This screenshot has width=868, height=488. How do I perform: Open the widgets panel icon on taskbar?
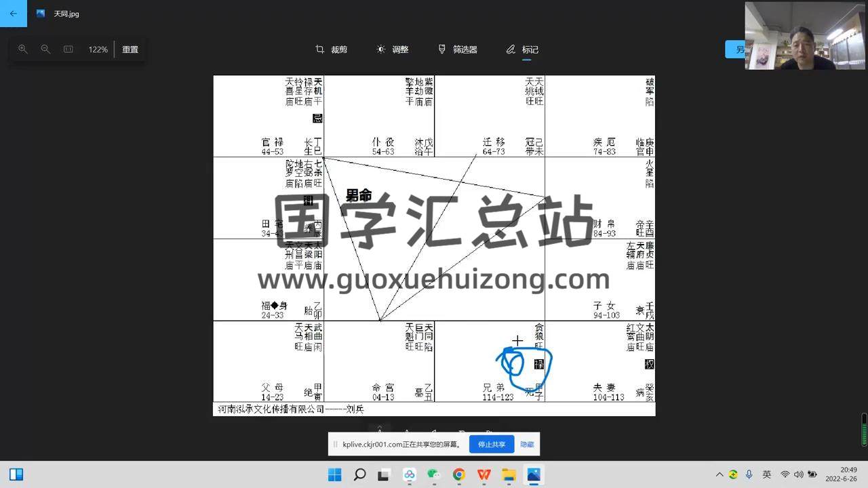click(16, 474)
